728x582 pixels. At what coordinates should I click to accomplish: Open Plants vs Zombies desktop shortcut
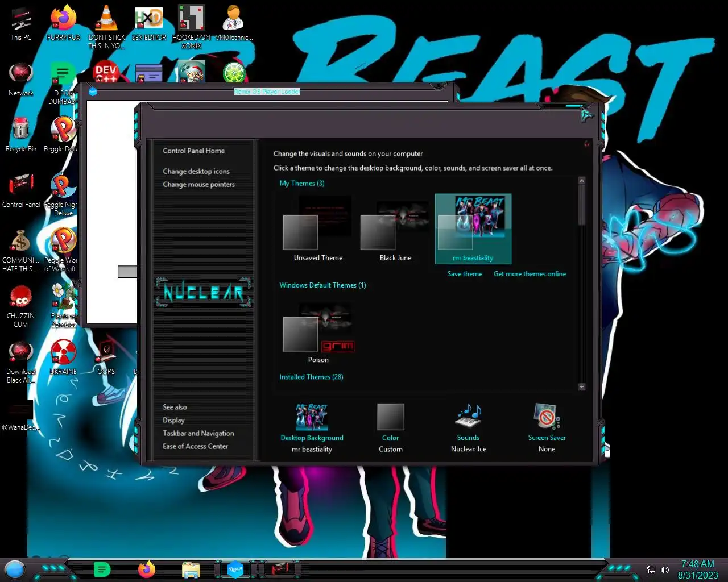[x=63, y=306]
